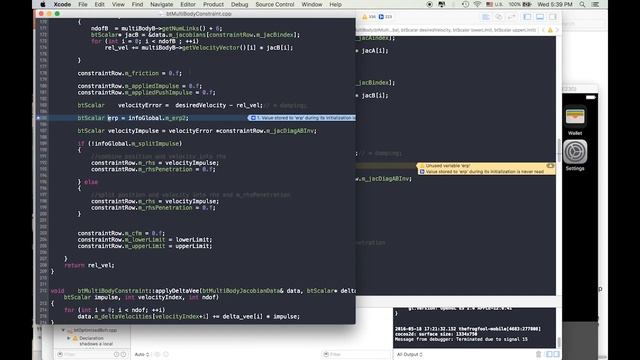Click 'return rel_vel;' line in code

click(x=89, y=265)
